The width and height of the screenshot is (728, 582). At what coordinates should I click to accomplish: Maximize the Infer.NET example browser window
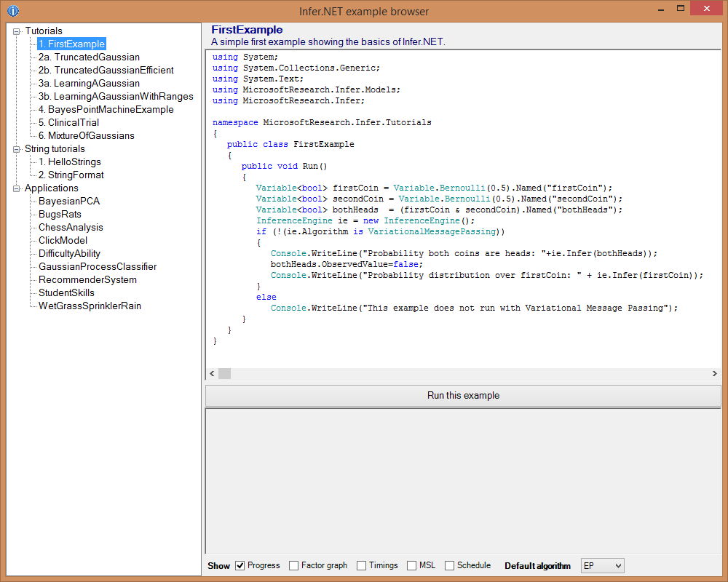[681, 8]
